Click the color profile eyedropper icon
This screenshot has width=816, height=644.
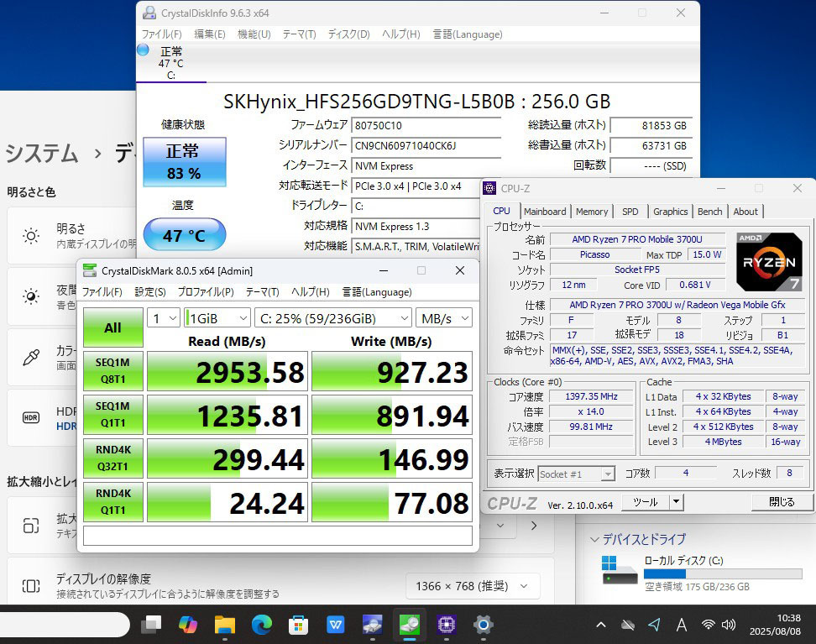[31, 357]
